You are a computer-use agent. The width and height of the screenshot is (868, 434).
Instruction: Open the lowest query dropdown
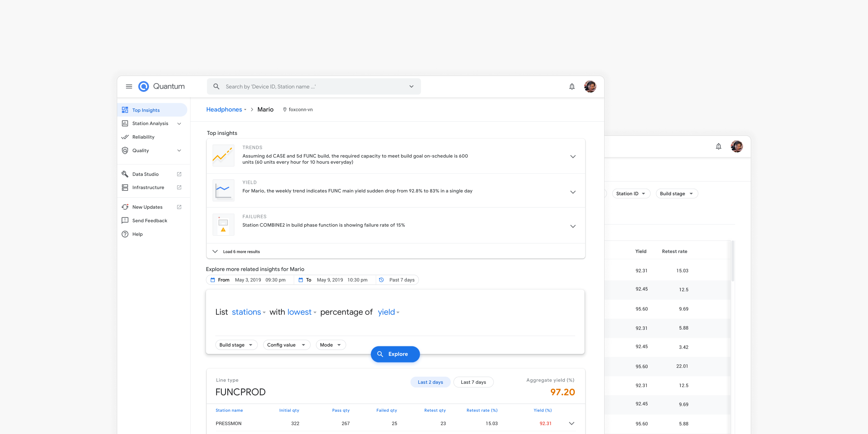(302, 312)
